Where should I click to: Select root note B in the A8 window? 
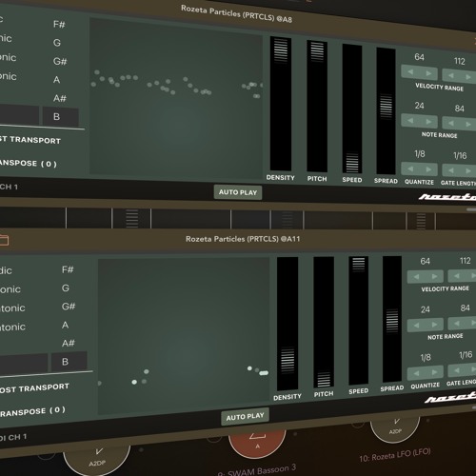(x=61, y=116)
